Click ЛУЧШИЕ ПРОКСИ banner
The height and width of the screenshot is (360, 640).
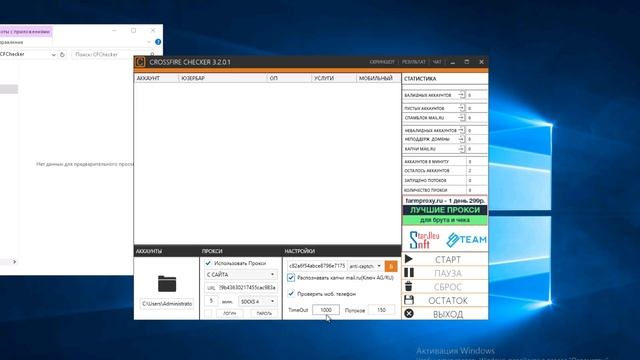pos(445,210)
